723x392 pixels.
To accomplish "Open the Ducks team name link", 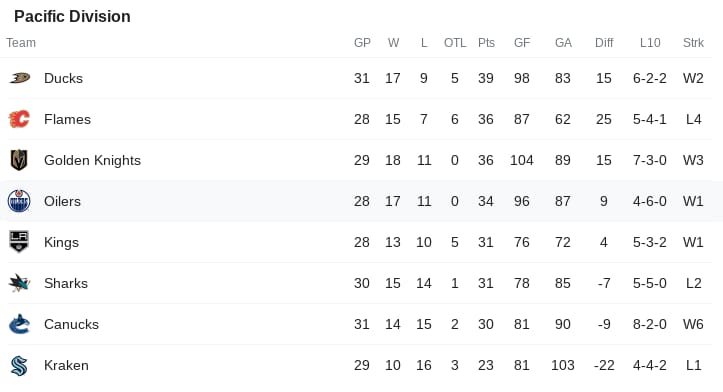I will point(63,78).
